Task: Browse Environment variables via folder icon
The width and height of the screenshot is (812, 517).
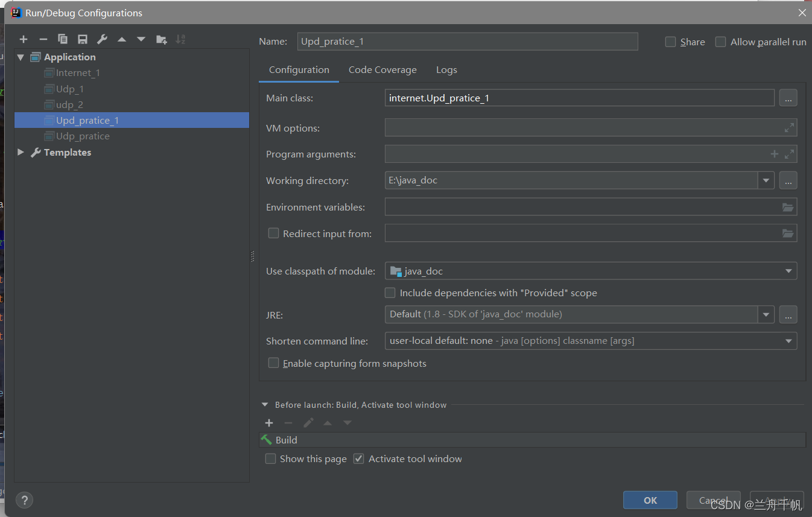Action: pyautogui.click(x=788, y=207)
